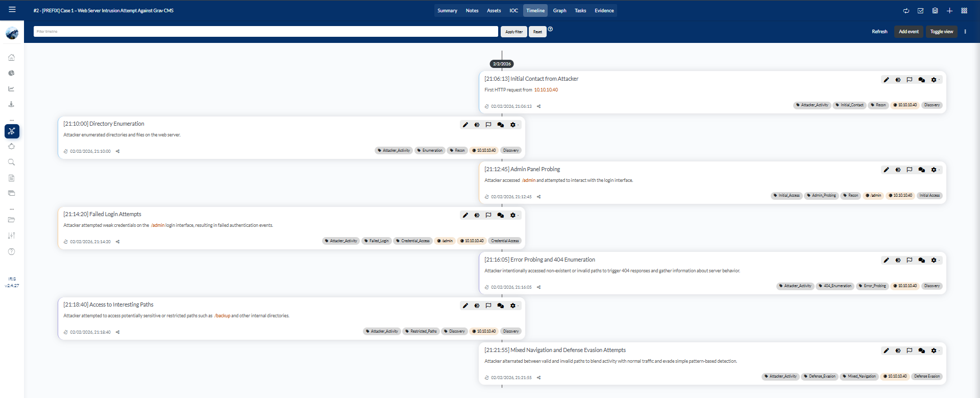The width and height of the screenshot is (980, 398).
Task: Open the apps grid icon in top bar
Action: pos(964,11)
